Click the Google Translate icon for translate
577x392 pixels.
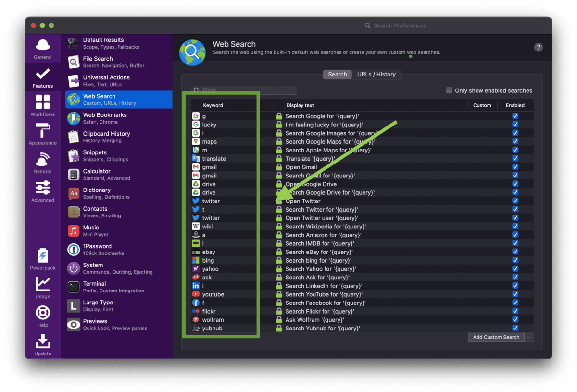[x=196, y=158]
